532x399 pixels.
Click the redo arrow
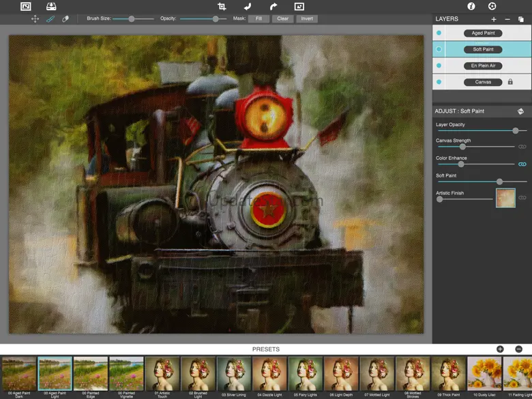pos(274,6)
